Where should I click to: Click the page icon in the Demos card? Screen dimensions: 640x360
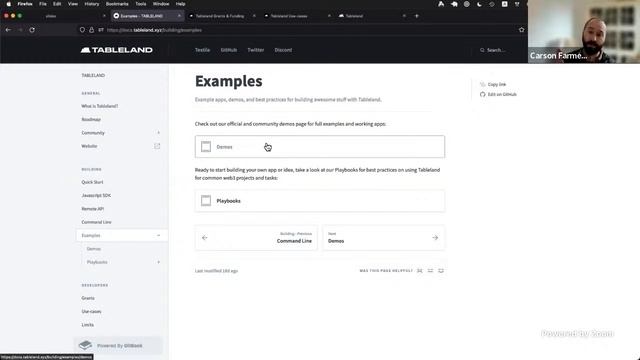(x=206, y=147)
